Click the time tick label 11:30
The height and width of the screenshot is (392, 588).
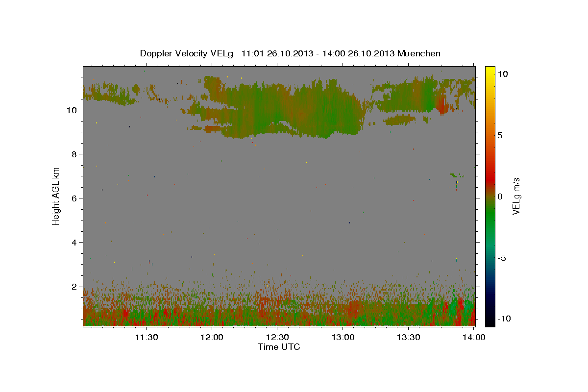click(147, 337)
